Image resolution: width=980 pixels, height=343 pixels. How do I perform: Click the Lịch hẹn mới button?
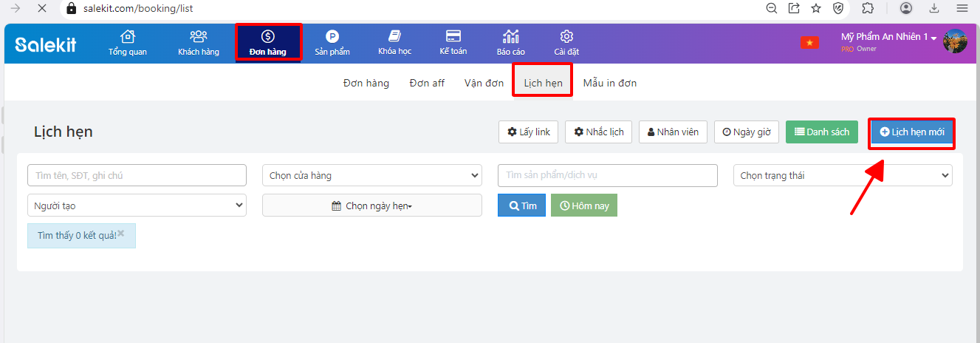click(x=912, y=132)
